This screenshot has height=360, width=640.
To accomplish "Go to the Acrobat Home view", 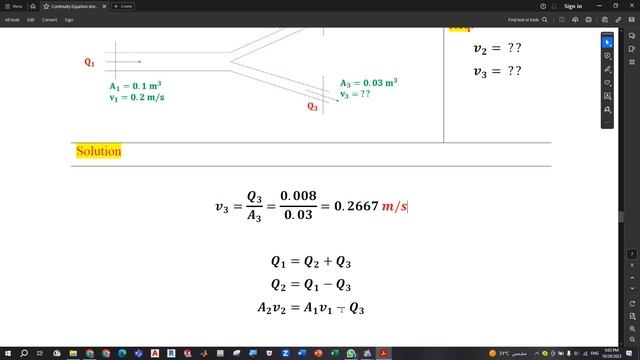I will point(33,6).
